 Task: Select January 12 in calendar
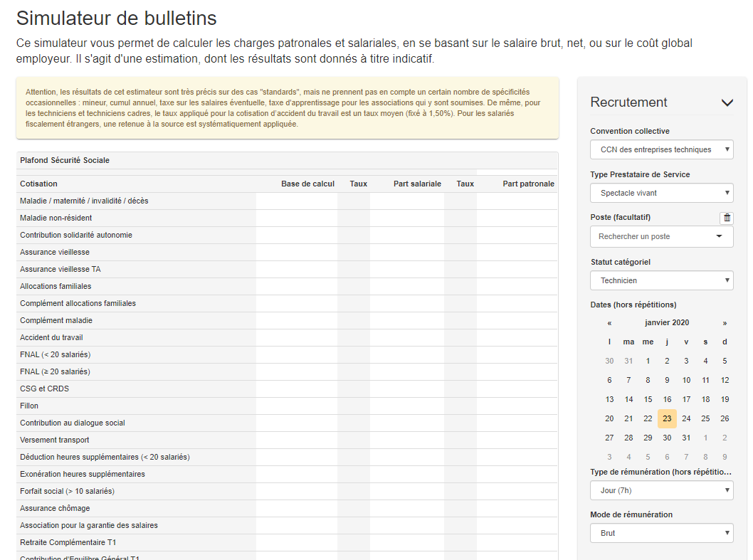(x=725, y=380)
